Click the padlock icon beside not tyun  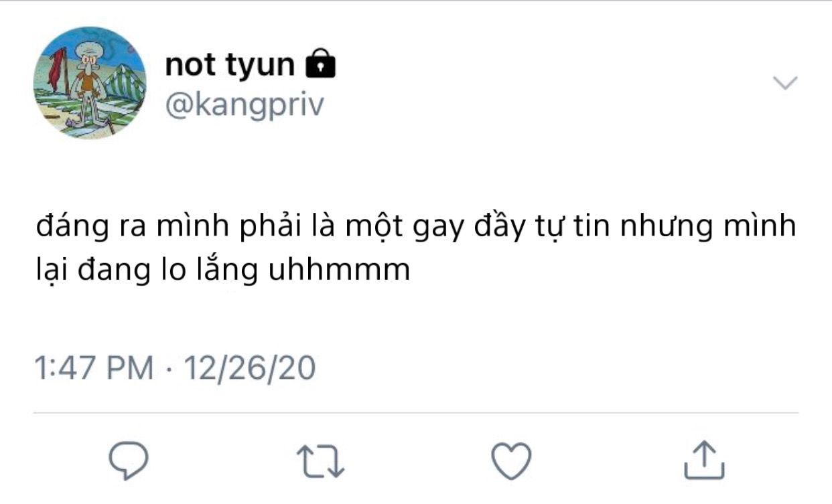320,64
